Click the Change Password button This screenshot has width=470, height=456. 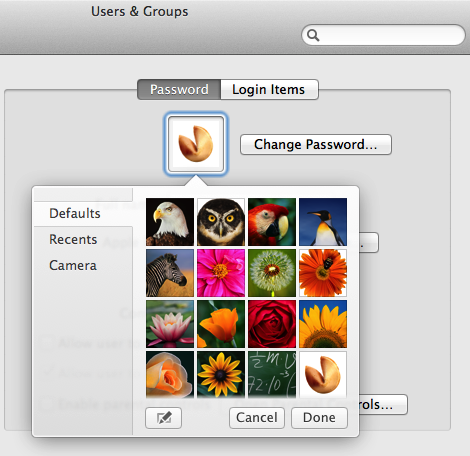[316, 144]
